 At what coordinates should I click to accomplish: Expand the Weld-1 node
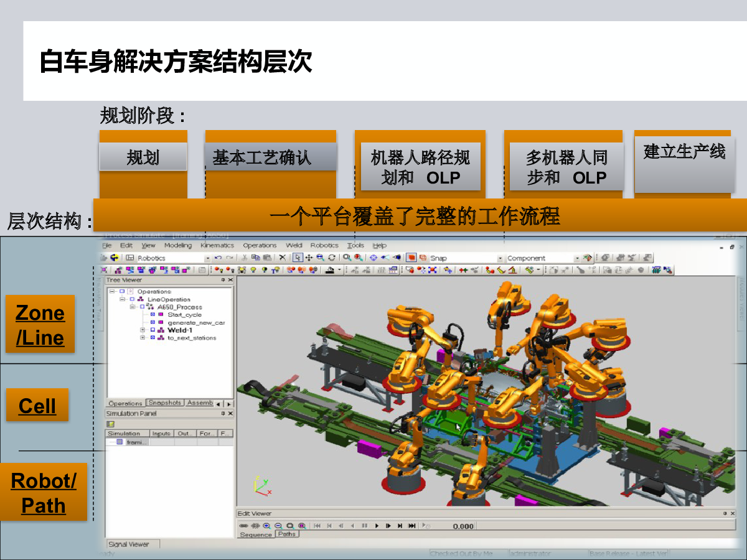coord(143,330)
